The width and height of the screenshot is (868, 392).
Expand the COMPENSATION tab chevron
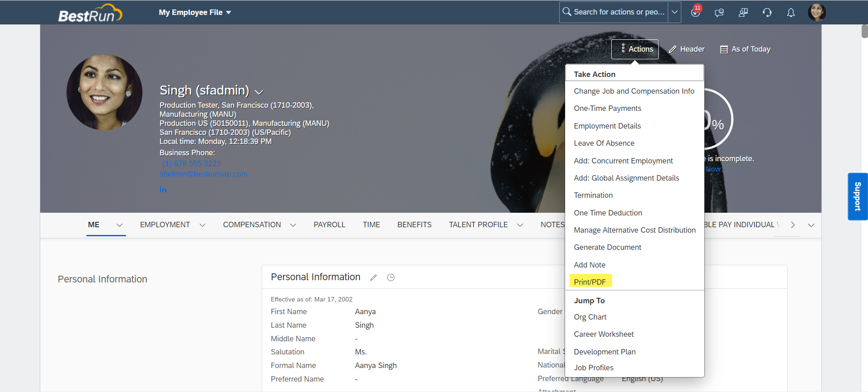point(293,225)
